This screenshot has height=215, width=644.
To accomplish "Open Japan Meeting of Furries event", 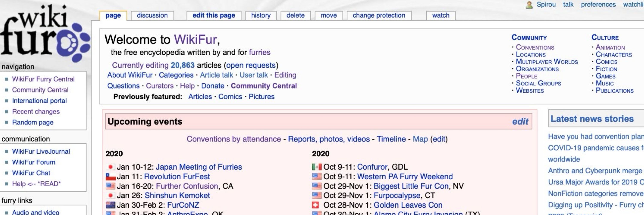I will (x=199, y=167).
